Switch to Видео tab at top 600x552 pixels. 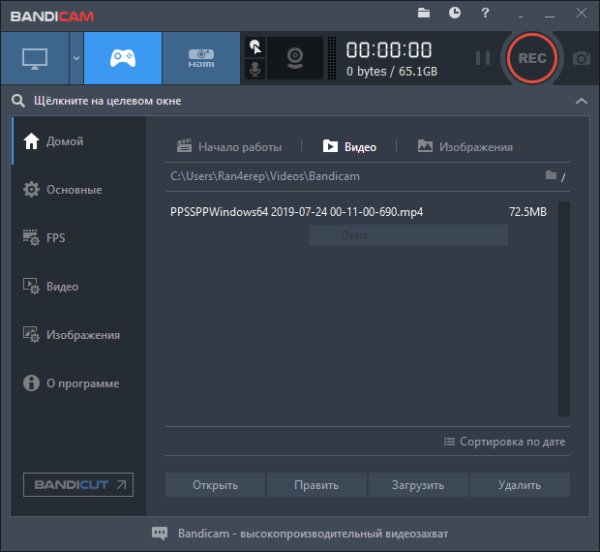(350, 147)
